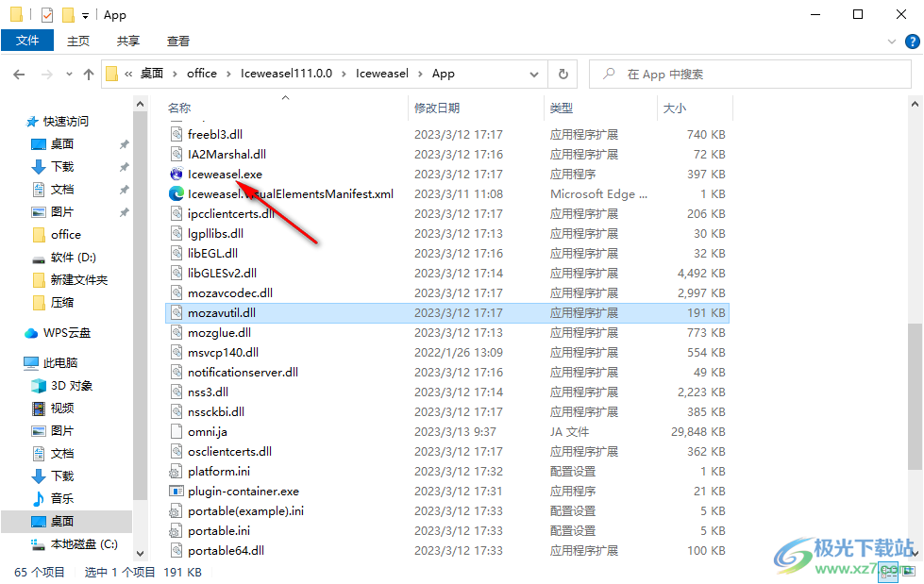Click the 桌面 breadcrumb segment
The width and height of the screenshot is (924, 584).
pos(151,74)
